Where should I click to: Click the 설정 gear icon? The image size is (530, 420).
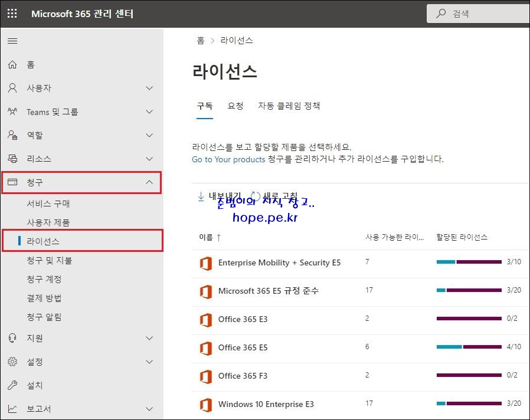click(12, 362)
